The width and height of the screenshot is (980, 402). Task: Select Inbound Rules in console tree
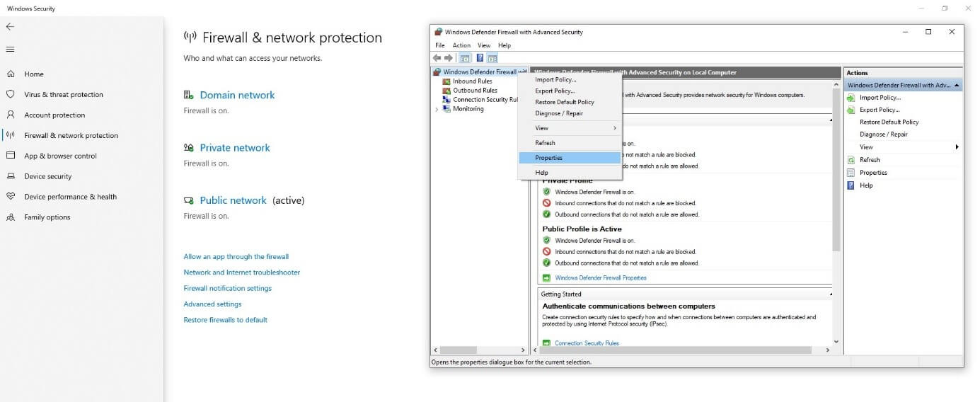[472, 81]
